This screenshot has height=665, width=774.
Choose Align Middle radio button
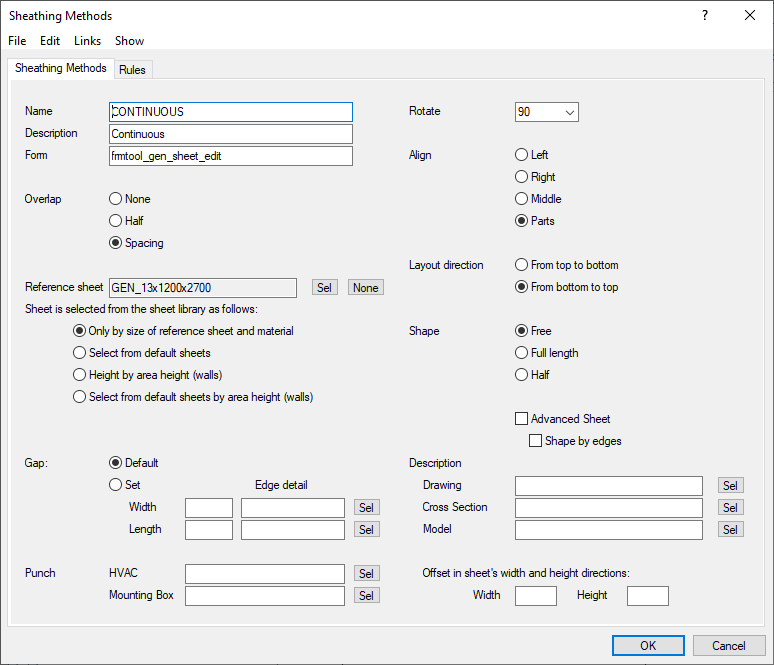click(521, 199)
